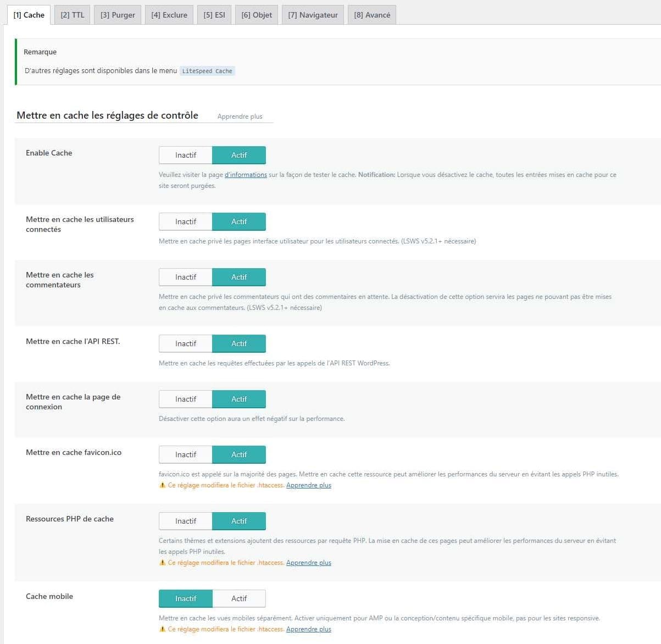Click the Remarque notice heading
The image size is (661, 644).
click(x=40, y=52)
